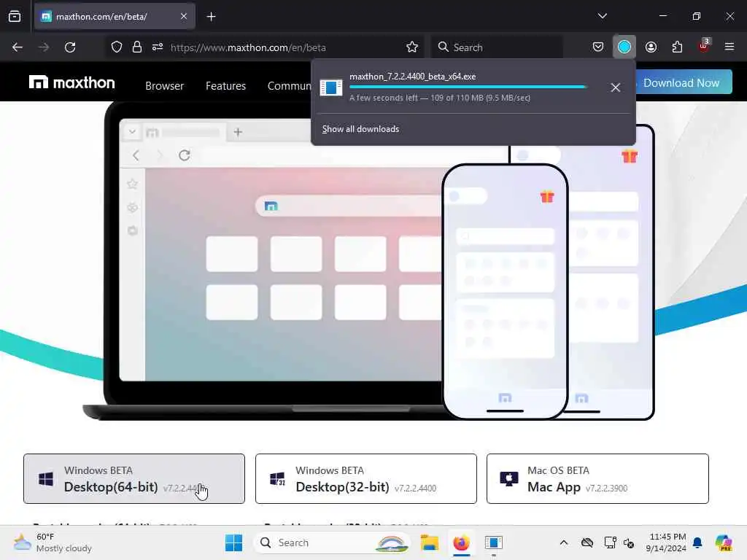Click the taskbar Search box
This screenshot has height=560, width=747.
pos(333,542)
